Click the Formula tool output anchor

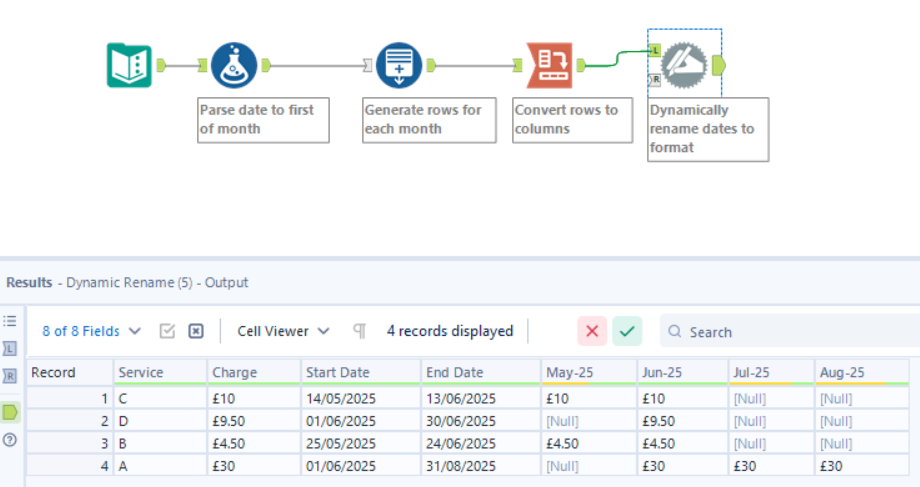coord(266,65)
